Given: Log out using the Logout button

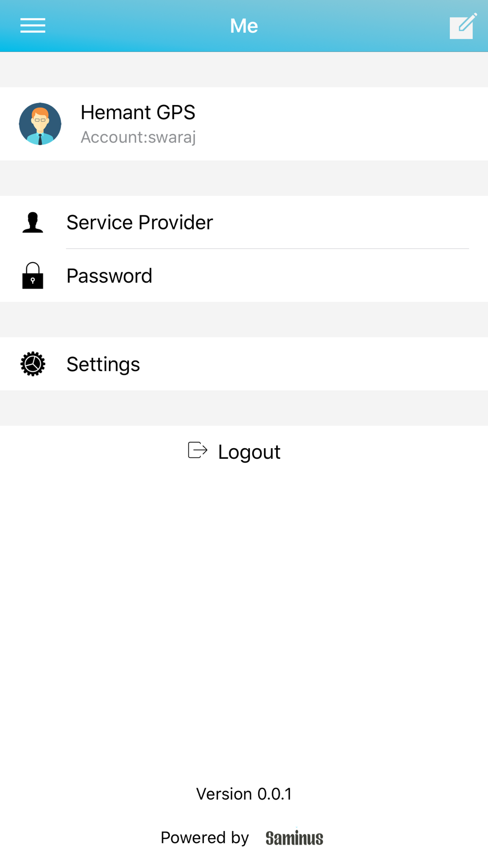Looking at the screenshot, I should 234,452.
